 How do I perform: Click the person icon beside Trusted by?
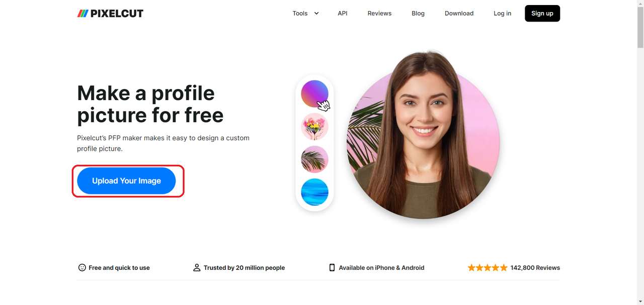click(x=197, y=268)
